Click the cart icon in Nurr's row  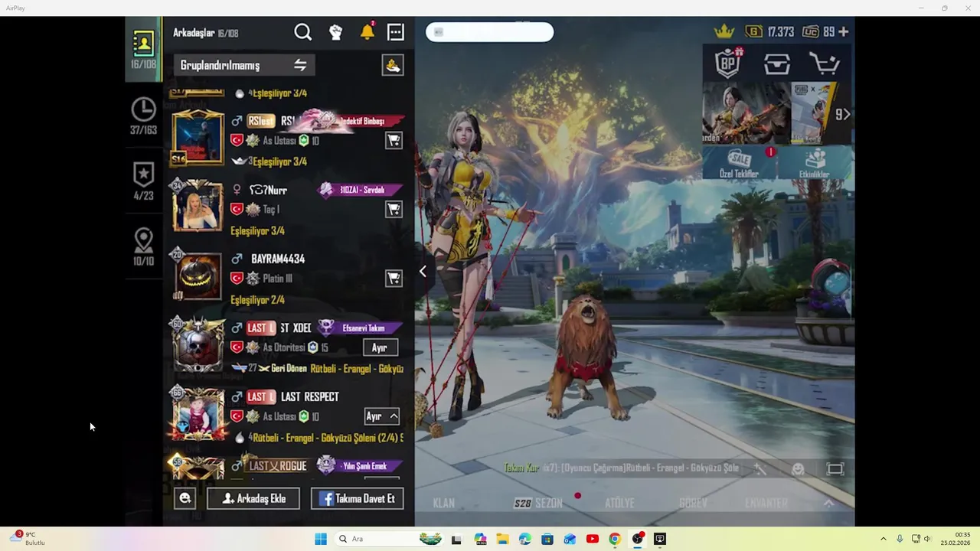[394, 210]
